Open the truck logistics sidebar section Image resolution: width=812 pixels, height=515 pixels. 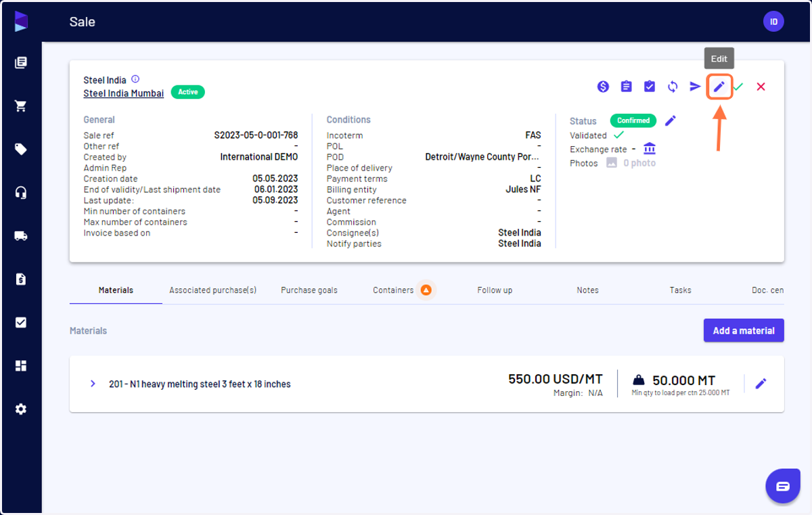point(21,236)
